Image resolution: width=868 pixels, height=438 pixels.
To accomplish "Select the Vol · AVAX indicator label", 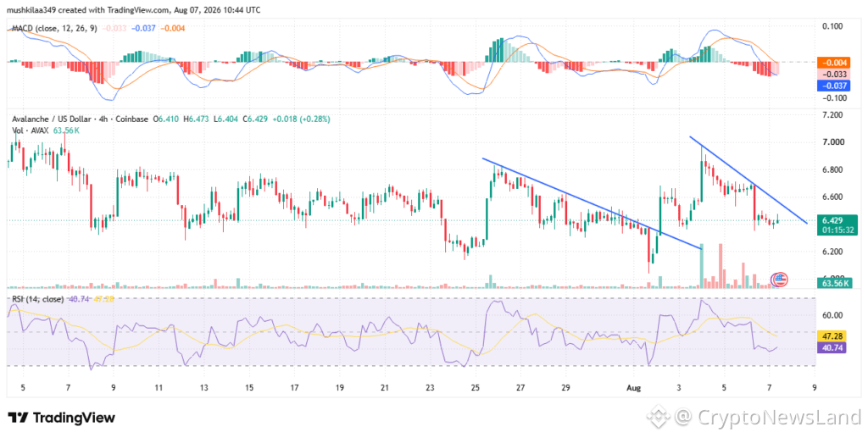I will (30, 130).
